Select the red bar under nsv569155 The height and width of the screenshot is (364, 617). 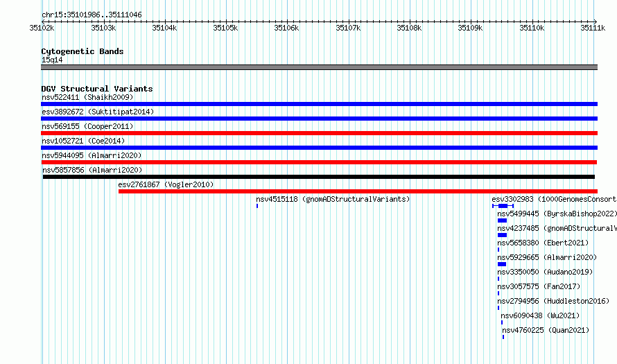pyautogui.click(x=319, y=133)
